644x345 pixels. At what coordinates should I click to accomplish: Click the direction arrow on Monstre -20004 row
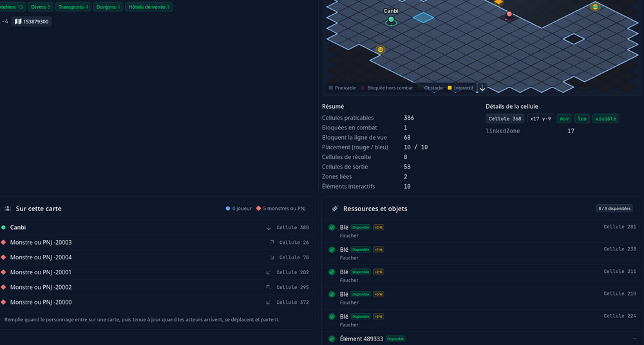coord(272,257)
